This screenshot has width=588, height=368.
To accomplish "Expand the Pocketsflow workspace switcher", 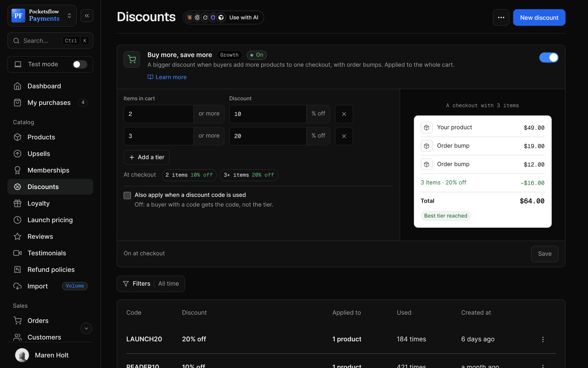I will click(42, 16).
